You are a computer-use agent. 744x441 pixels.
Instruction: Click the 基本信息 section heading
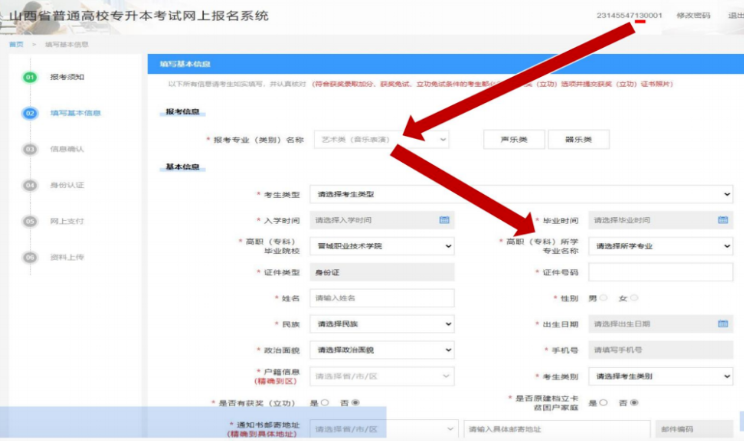(x=182, y=167)
